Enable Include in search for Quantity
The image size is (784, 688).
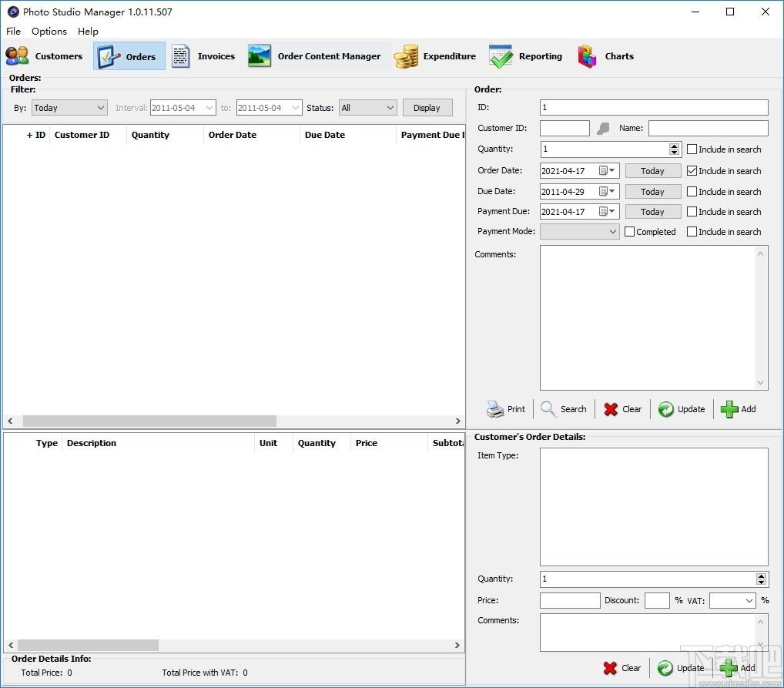pyautogui.click(x=692, y=149)
